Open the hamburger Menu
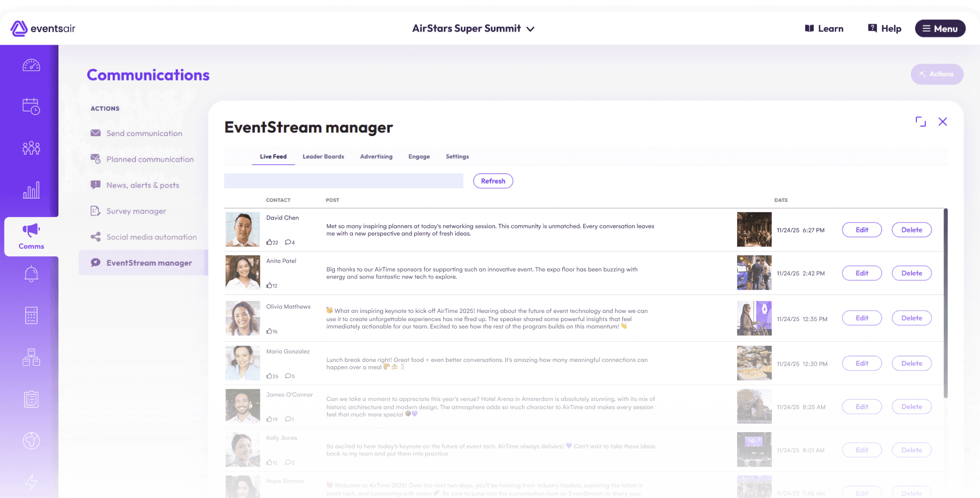980x498 pixels. pyautogui.click(x=940, y=28)
